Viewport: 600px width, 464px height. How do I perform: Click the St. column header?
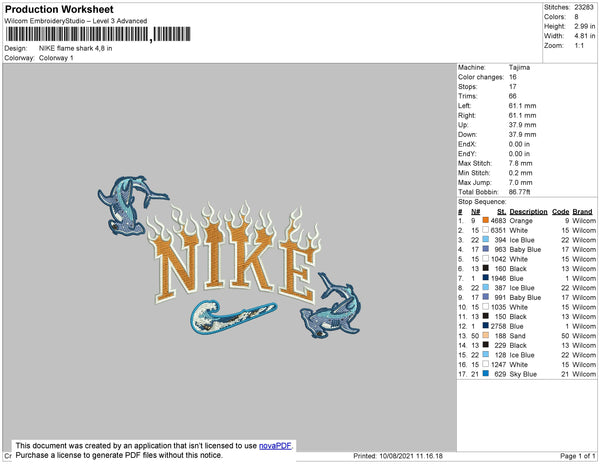click(x=502, y=212)
